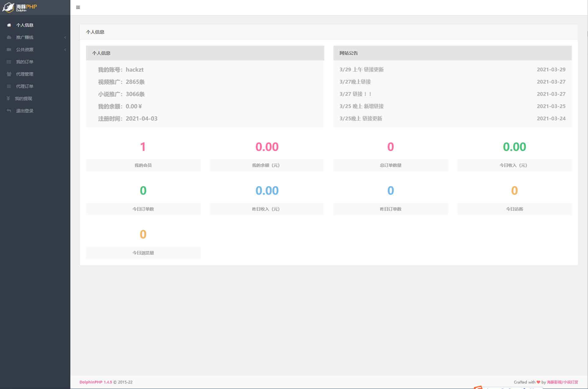The height and width of the screenshot is (389, 588).
Task: Click the 今日浏览量 stat label
Action: click(x=143, y=253)
